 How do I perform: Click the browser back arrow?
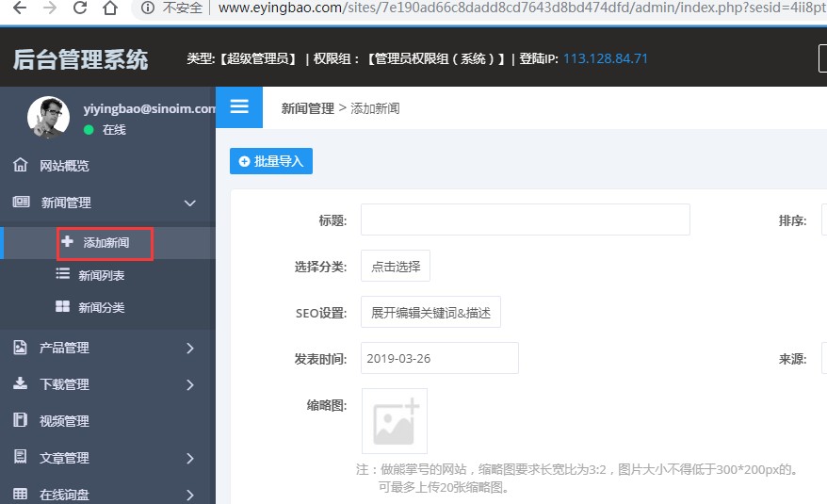point(20,9)
